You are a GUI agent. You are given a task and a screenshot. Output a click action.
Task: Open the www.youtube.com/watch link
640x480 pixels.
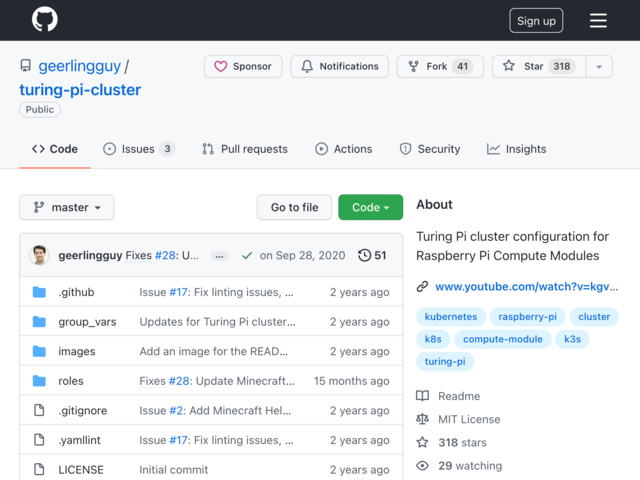pyautogui.click(x=527, y=287)
